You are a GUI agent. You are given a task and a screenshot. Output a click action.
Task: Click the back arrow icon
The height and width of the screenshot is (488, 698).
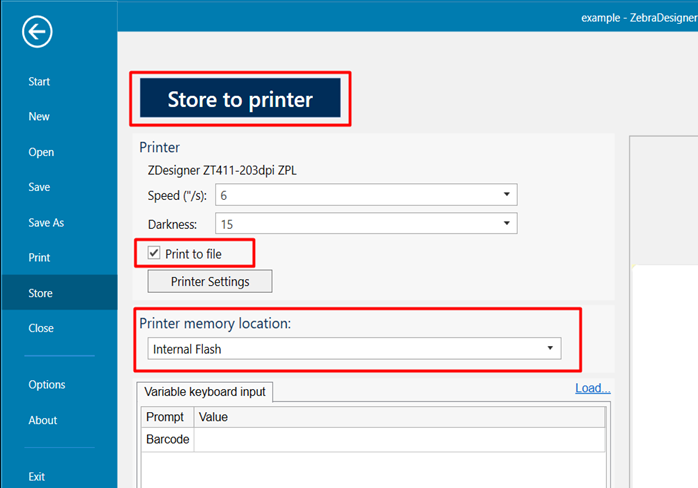point(37,33)
